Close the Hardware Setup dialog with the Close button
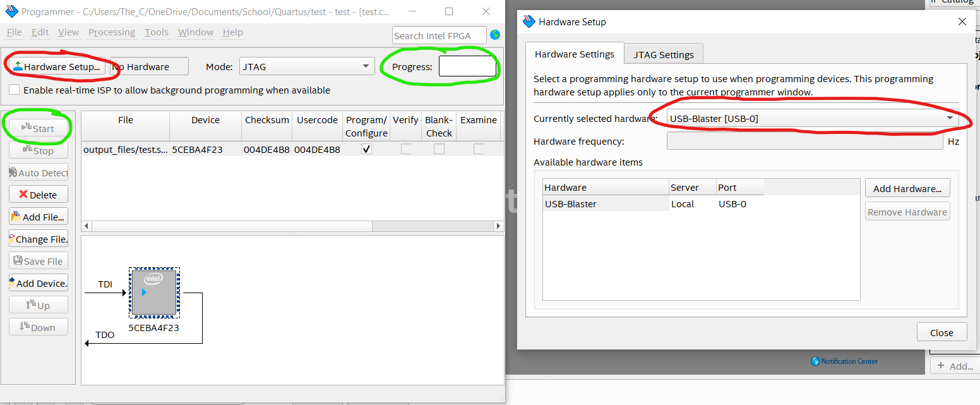This screenshot has height=405, width=980. coord(941,332)
